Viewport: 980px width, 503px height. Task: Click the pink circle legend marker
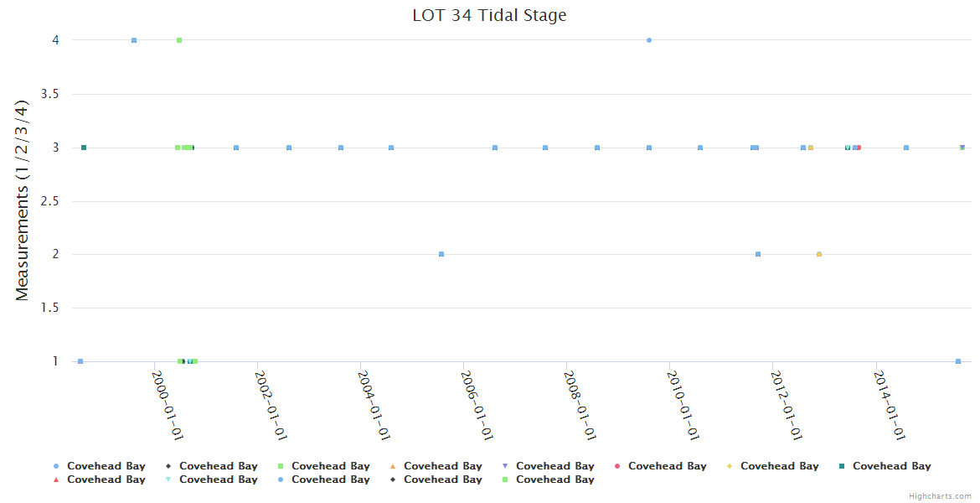pyautogui.click(x=617, y=466)
